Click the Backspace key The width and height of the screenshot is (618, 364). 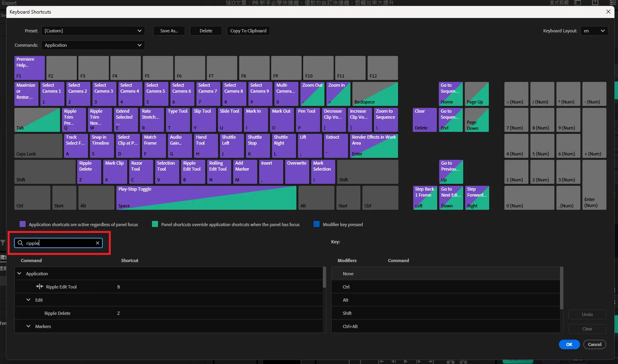tap(375, 94)
